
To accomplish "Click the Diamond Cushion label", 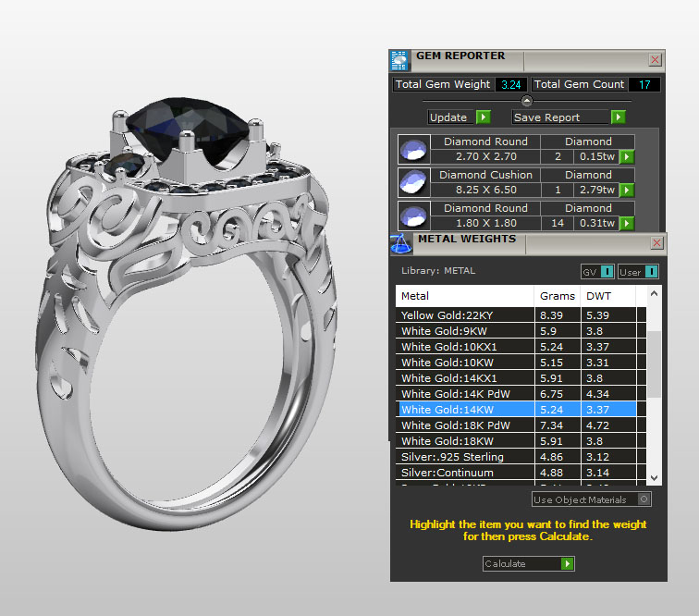I will pyautogui.click(x=486, y=175).
